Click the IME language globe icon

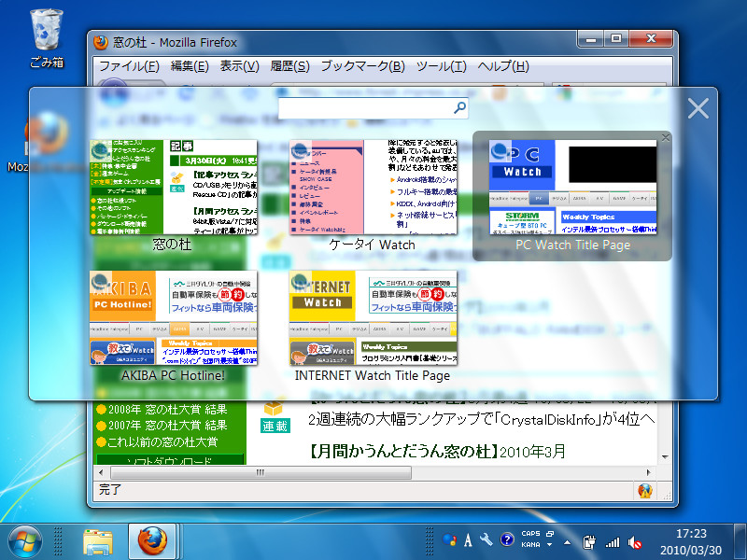click(x=449, y=540)
